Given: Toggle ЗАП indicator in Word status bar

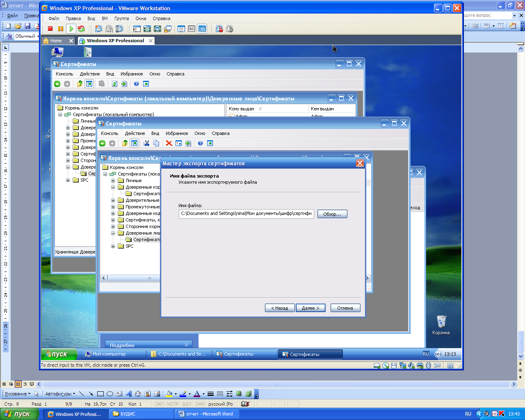Looking at the screenshot, I should [159, 404].
